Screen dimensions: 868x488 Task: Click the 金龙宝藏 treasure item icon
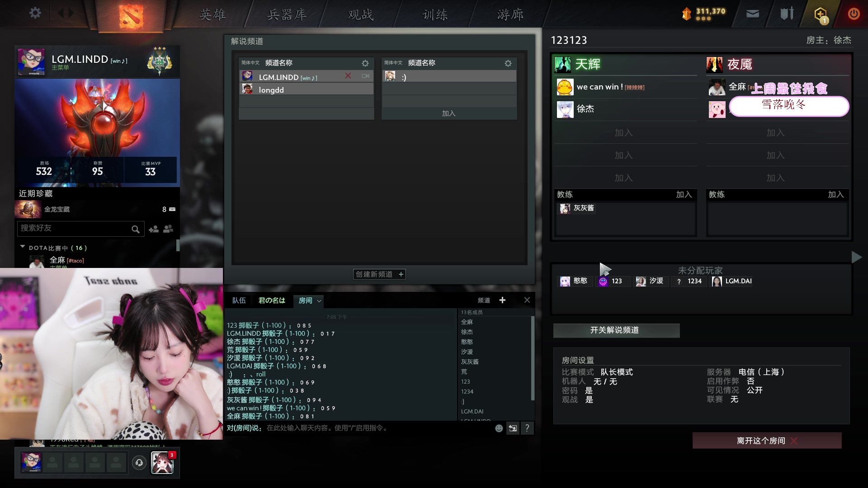coord(28,209)
